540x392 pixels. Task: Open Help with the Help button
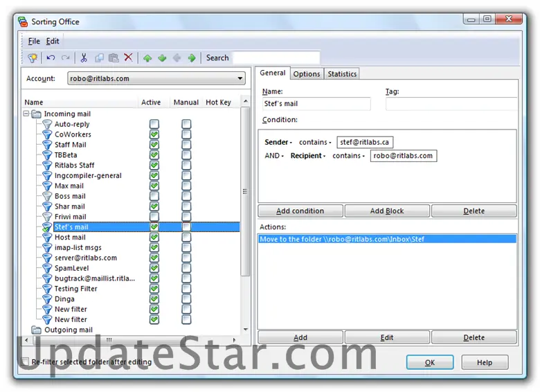pyautogui.click(x=485, y=362)
